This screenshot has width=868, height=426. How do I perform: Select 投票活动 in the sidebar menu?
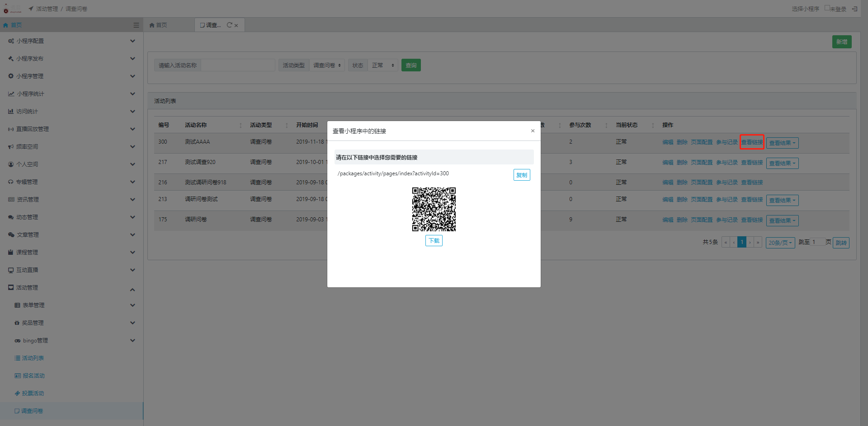(33, 393)
